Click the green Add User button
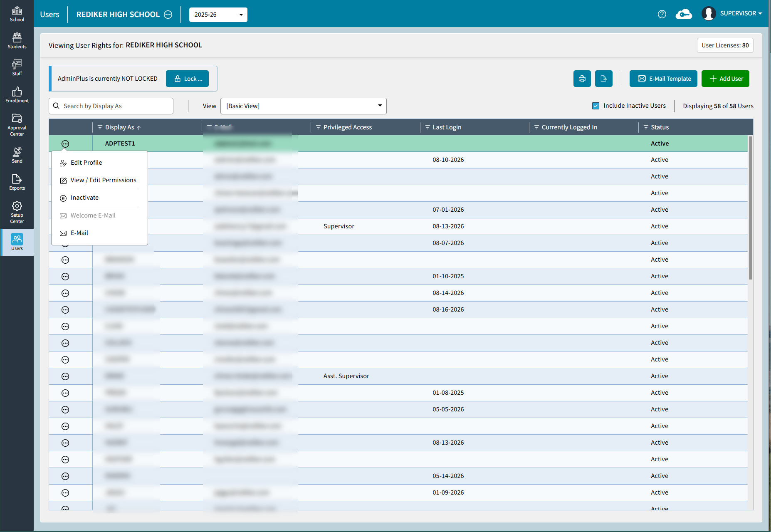The height and width of the screenshot is (532, 771). (725, 79)
